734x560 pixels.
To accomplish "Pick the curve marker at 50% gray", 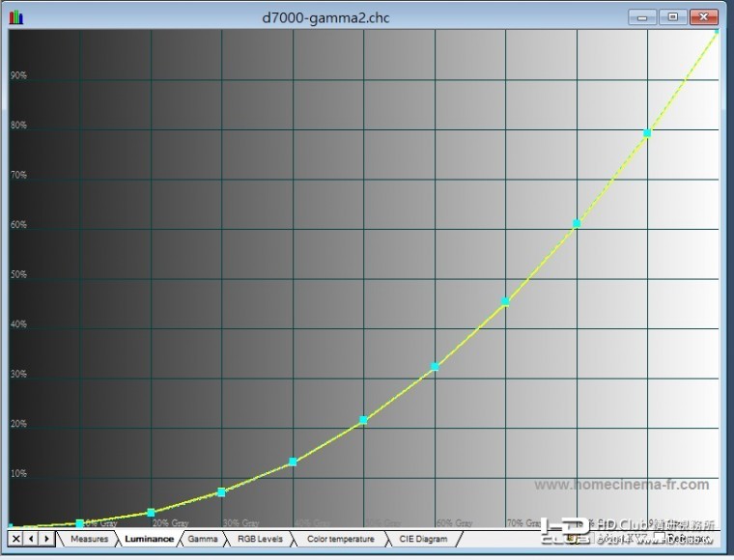I will [363, 420].
